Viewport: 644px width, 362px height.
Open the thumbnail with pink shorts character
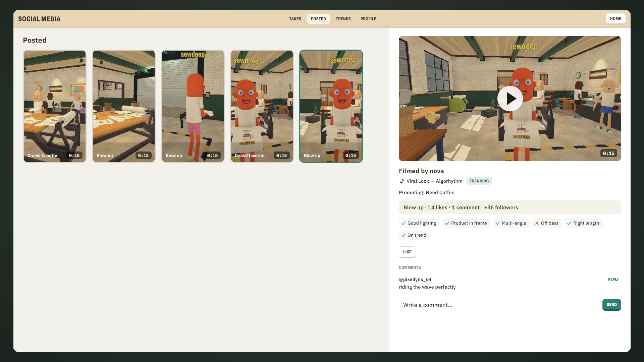coord(193,106)
